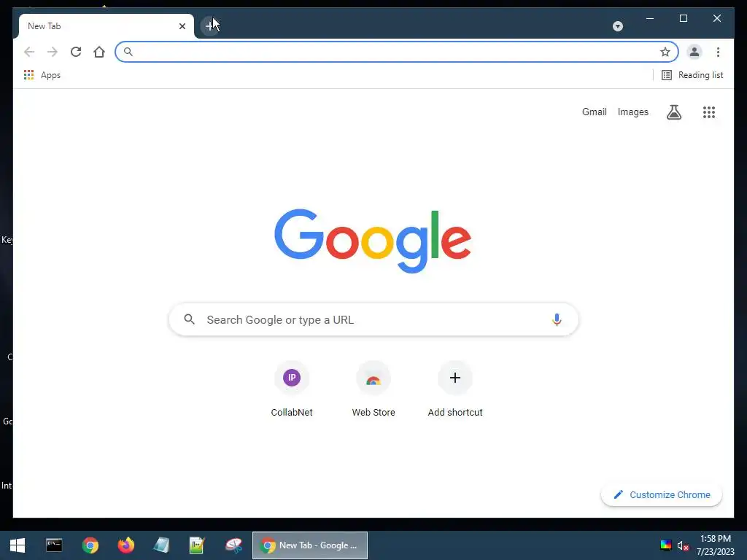747x560 pixels.
Task: Click the muted volume tray icon
Action: (683, 545)
